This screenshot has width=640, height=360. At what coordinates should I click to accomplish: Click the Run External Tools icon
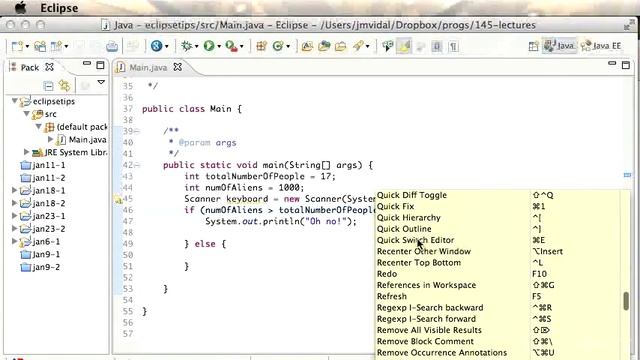pos(231,46)
